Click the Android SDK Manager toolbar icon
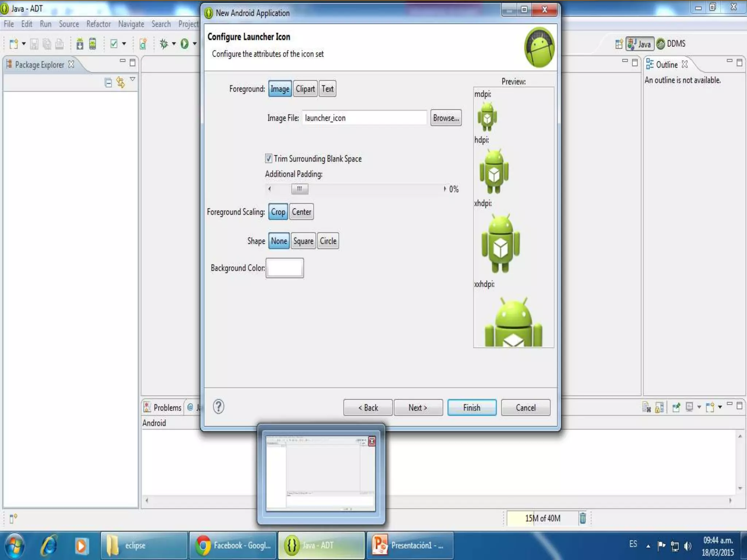747x560 pixels. (x=80, y=44)
